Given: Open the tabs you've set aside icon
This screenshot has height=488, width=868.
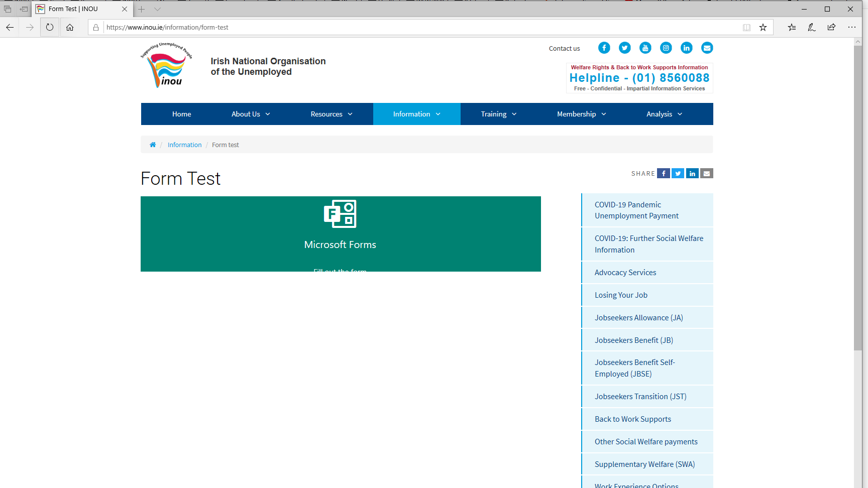Looking at the screenshot, I should coord(8,9).
